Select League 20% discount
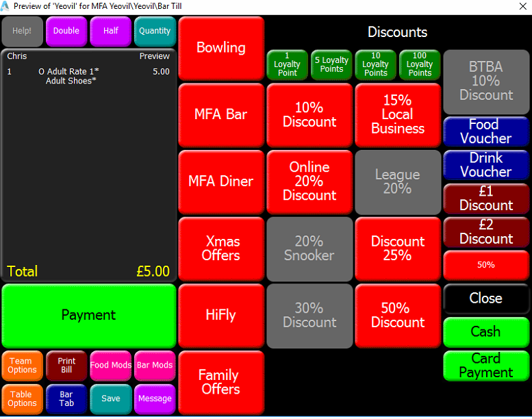Image resolution: width=532 pixels, height=419 pixels. click(x=398, y=181)
